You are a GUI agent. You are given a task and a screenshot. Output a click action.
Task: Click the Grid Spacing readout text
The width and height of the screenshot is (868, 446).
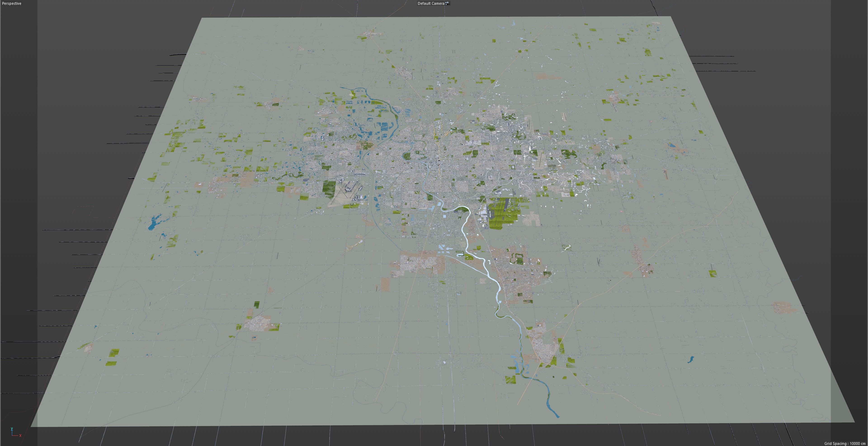click(x=844, y=443)
